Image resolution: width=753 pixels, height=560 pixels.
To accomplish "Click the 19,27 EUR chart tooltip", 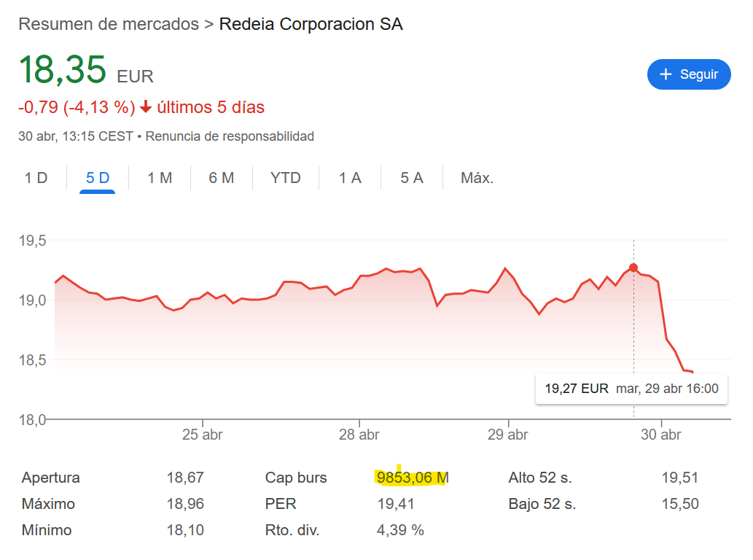I will (x=631, y=389).
